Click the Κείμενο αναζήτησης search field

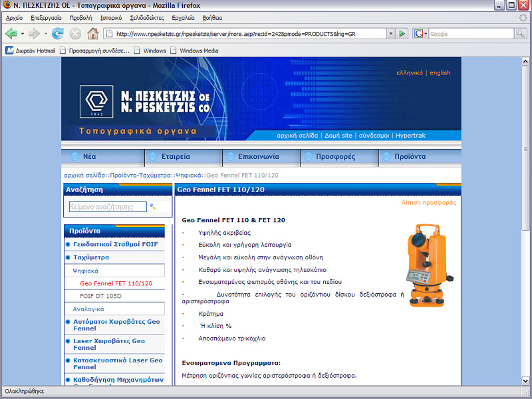[x=108, y=207]
